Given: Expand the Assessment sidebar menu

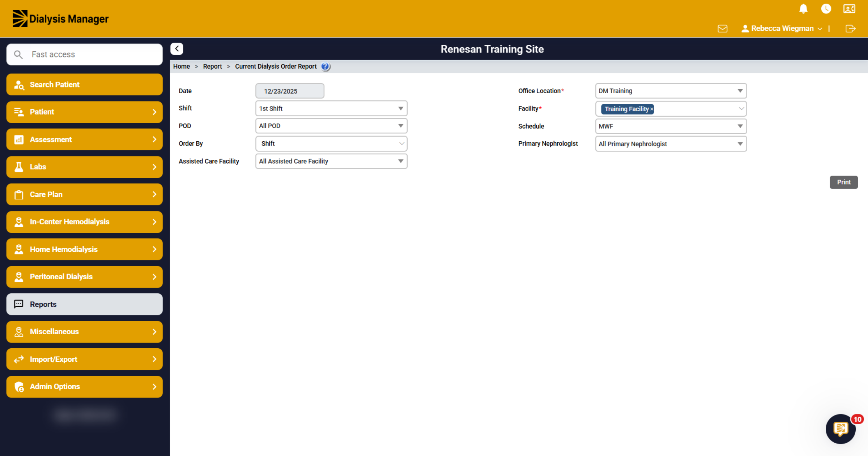Looking at the screenshot, I should 84,139.
